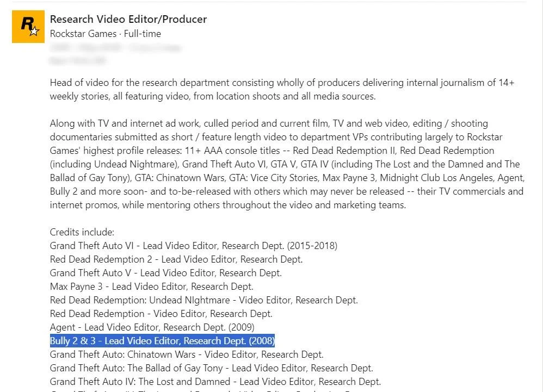Select the Grand Theft Auto V credit line
Image resolution: width=543 pixels, height=392 pixels.
point(165,273)
